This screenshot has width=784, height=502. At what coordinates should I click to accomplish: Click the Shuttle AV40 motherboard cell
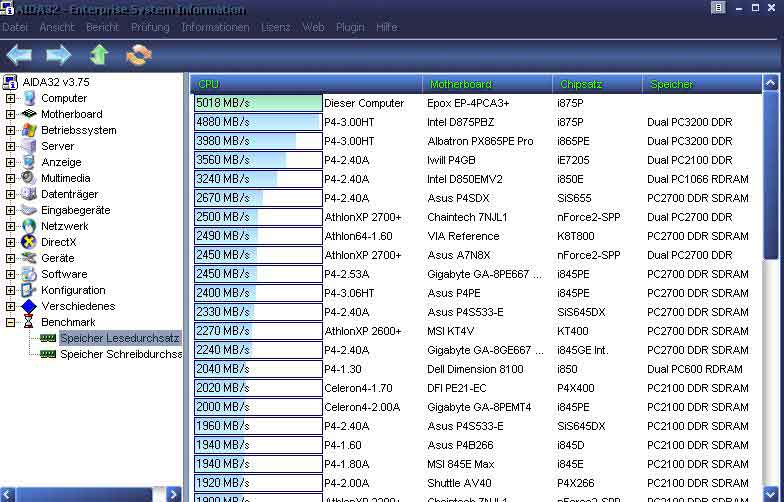click(x=459, y=484)
